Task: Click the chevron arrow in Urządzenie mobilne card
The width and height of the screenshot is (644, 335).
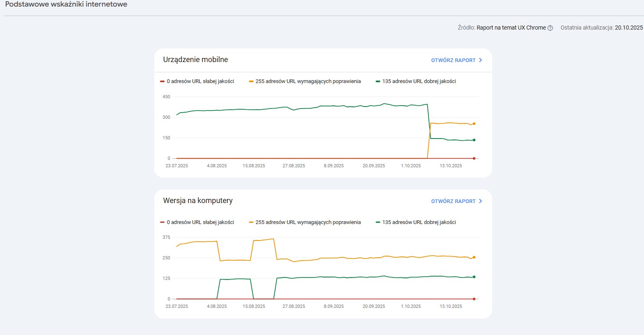Action: tap(480, 60)
